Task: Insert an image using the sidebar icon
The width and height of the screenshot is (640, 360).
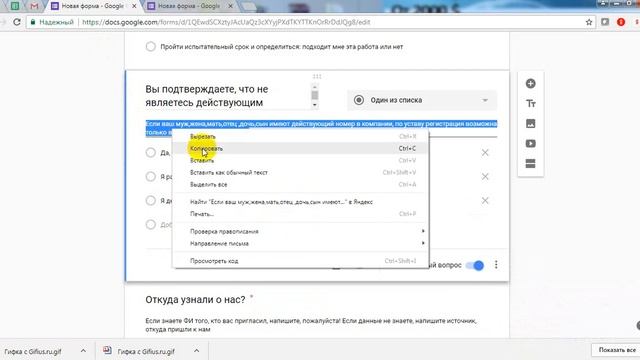Action: click(x=530, y=124)
